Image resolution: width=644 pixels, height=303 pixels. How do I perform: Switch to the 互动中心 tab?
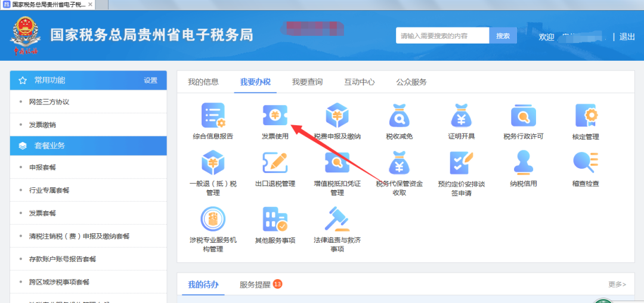coord(360,82)
